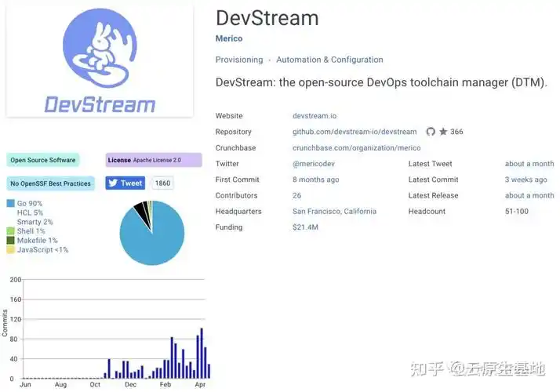Click the star icon beside 366

[x=443, y=132]
